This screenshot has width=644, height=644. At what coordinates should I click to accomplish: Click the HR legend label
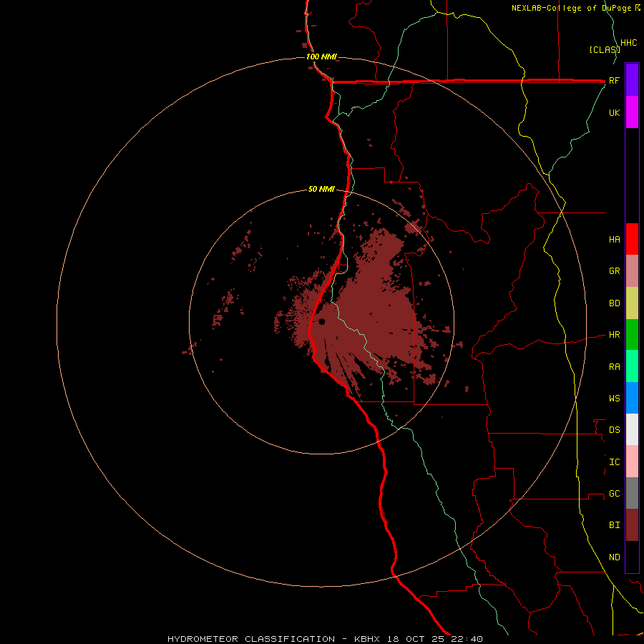[x=614, y=335]
